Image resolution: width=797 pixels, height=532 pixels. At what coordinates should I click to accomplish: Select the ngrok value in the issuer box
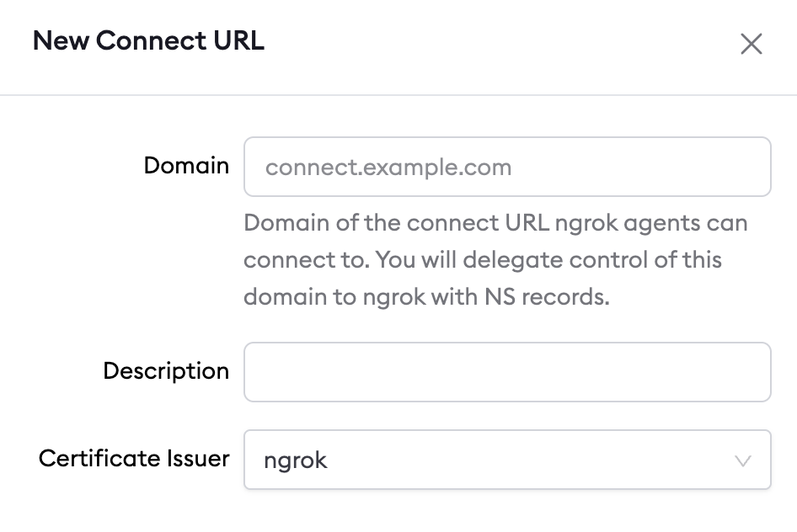pos(296,461)
